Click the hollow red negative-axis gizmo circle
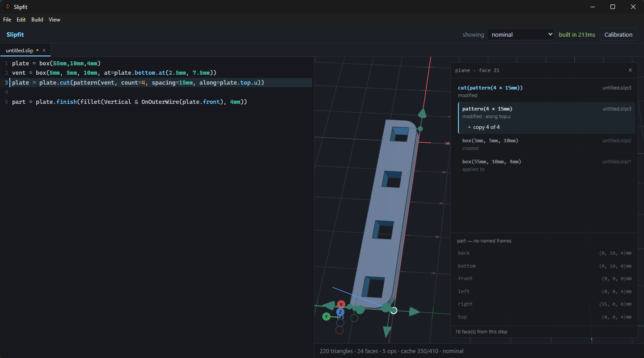 [339, 330]
